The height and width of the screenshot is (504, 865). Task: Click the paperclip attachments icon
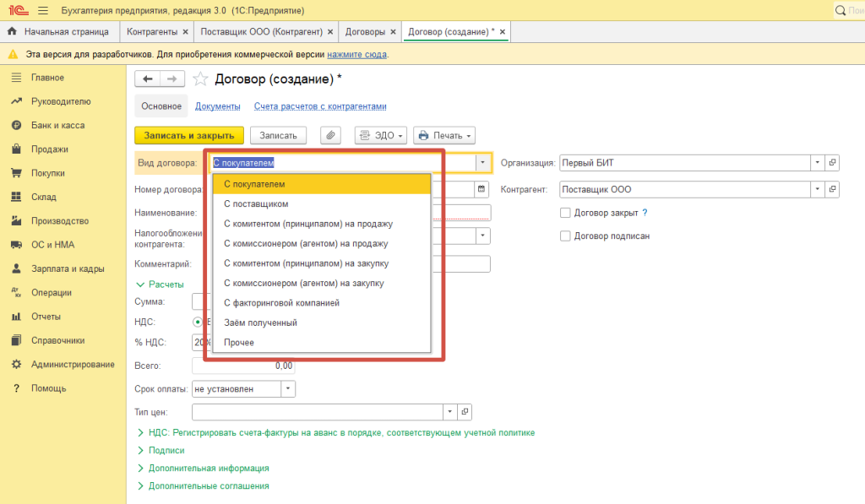(330, 135)
